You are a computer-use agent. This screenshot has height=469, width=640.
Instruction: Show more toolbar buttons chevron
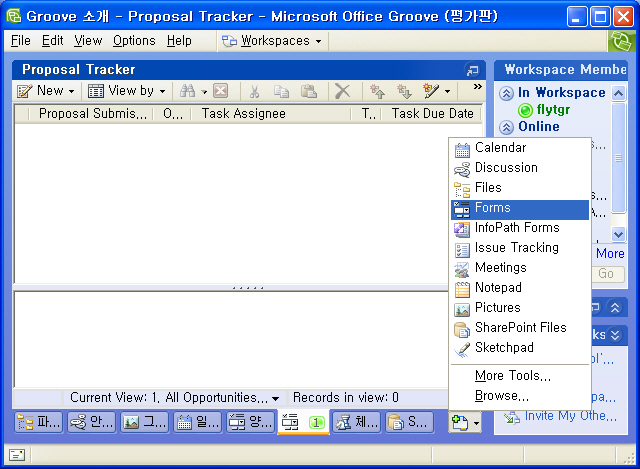pos(478,87)
